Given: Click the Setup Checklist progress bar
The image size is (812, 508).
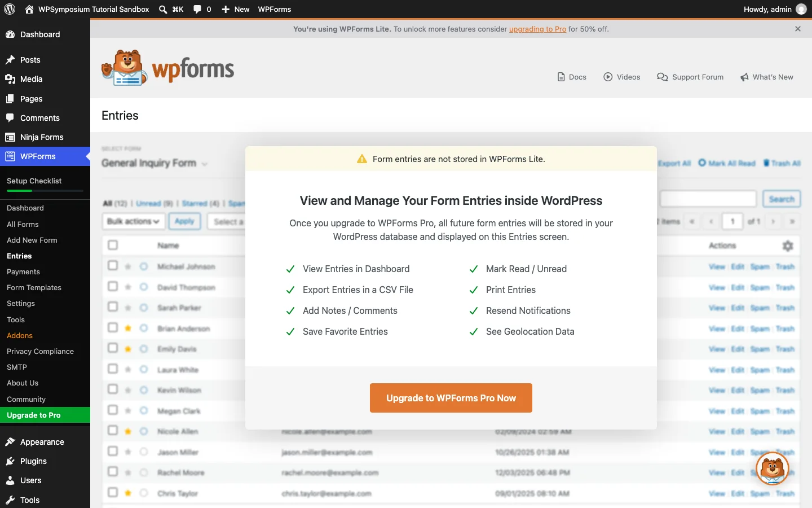Looking at the screenshot, I should 45,191.
